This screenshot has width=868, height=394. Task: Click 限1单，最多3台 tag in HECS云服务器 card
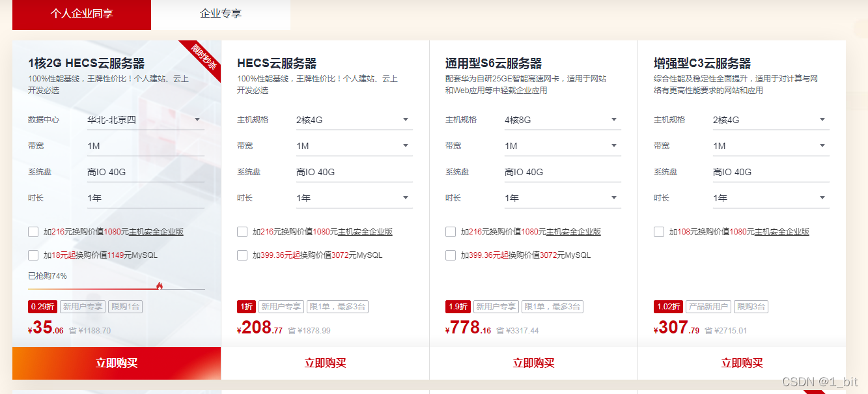click(338, 307)
